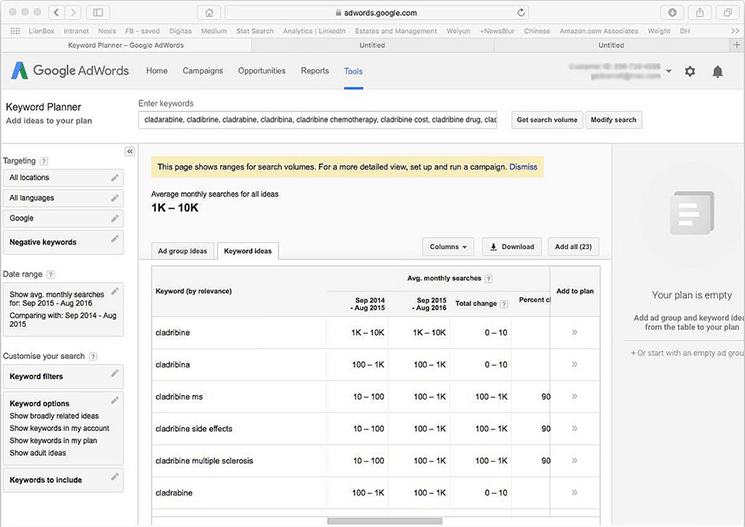The width and height of the screenshot is (745, 527).
Task: Switch to Ad group ideas tab
Action: 182,251
